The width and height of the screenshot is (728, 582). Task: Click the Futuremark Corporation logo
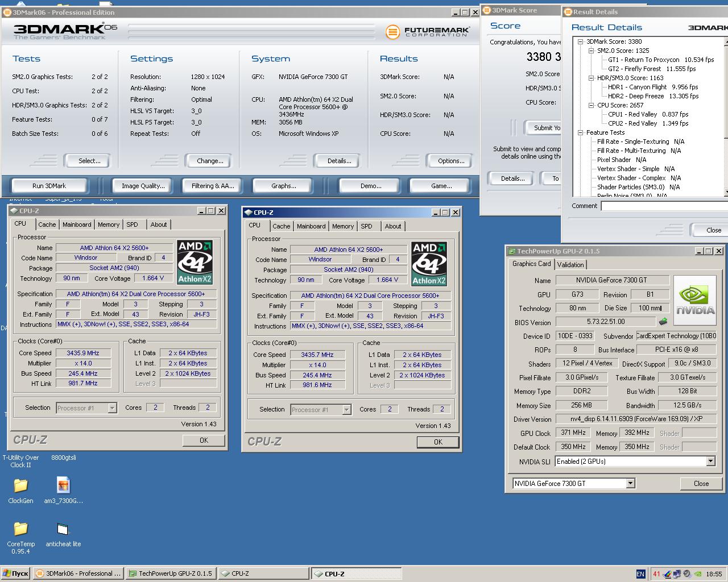(x=428, y=32)
